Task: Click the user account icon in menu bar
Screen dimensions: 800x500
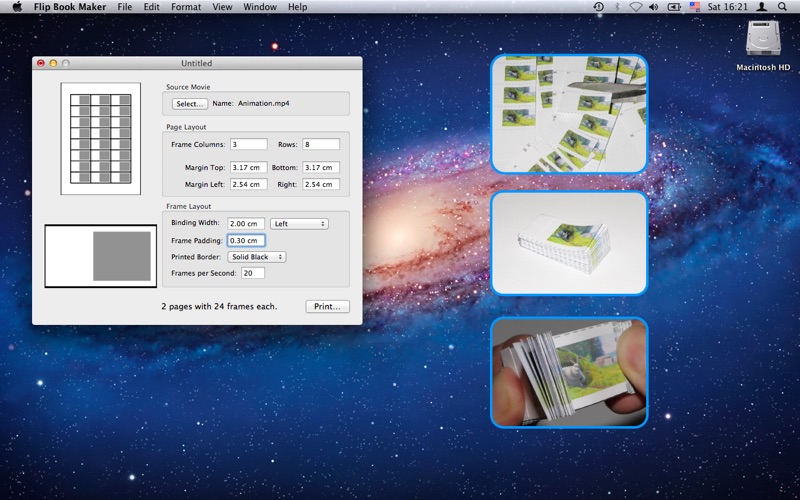Action: tap(762, 7)
